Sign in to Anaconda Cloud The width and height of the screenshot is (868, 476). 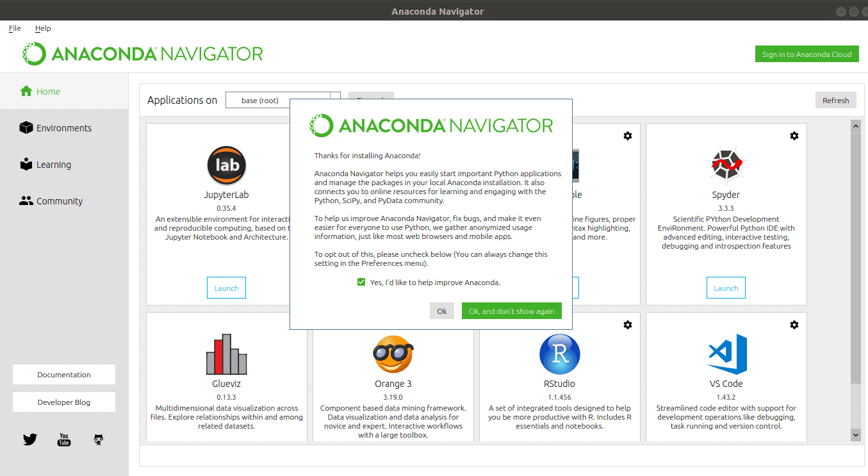[807, 54]
